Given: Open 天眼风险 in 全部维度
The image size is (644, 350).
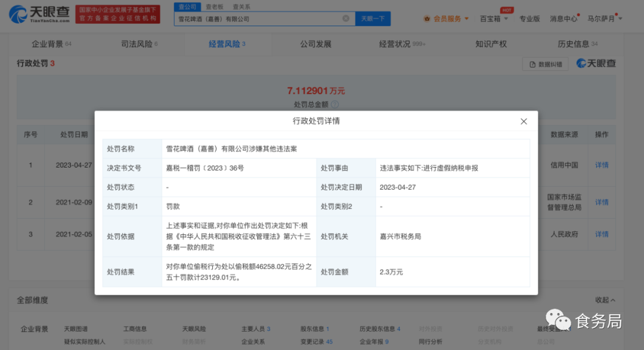Looking at the screenshot, I should (194, 329).
